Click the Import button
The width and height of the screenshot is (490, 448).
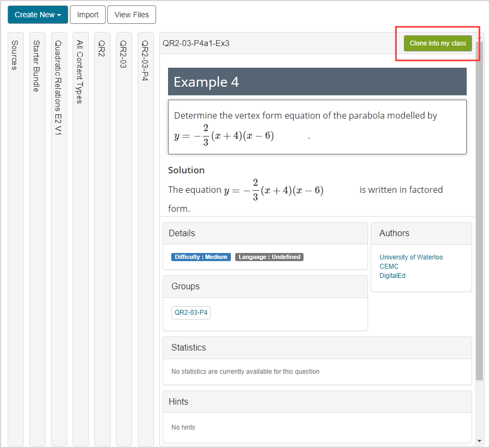(88, 15)
